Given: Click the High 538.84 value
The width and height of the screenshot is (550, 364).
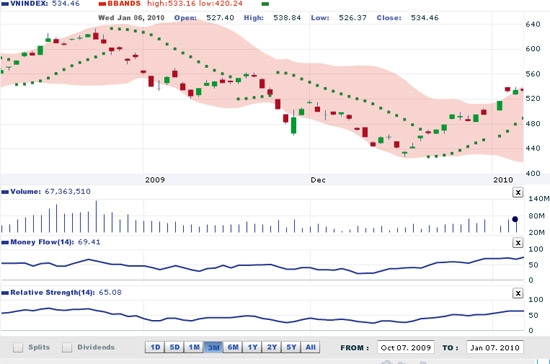Looking at the screenshot, I should (x=287, y=18).
